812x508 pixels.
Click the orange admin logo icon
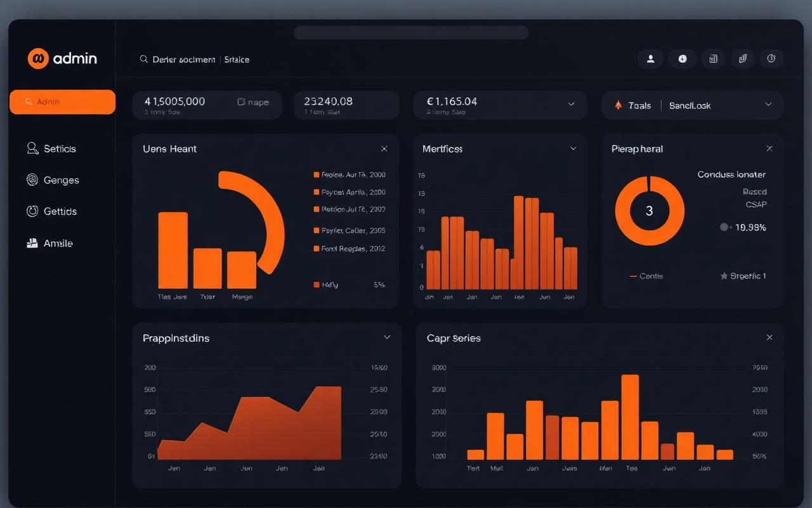point(38,58)
